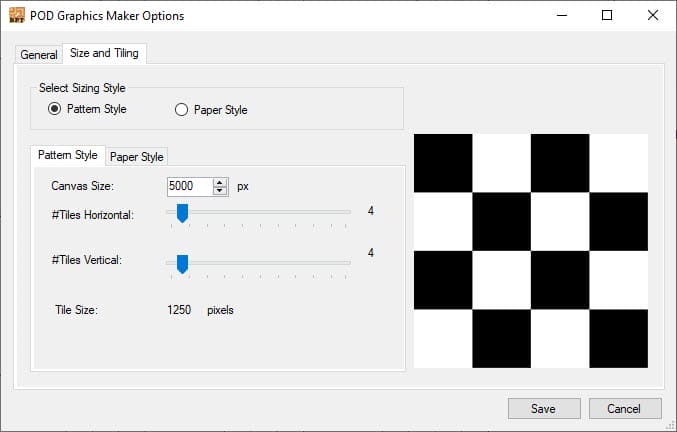Click the Canvas Size input field

(x=189, y=186)
